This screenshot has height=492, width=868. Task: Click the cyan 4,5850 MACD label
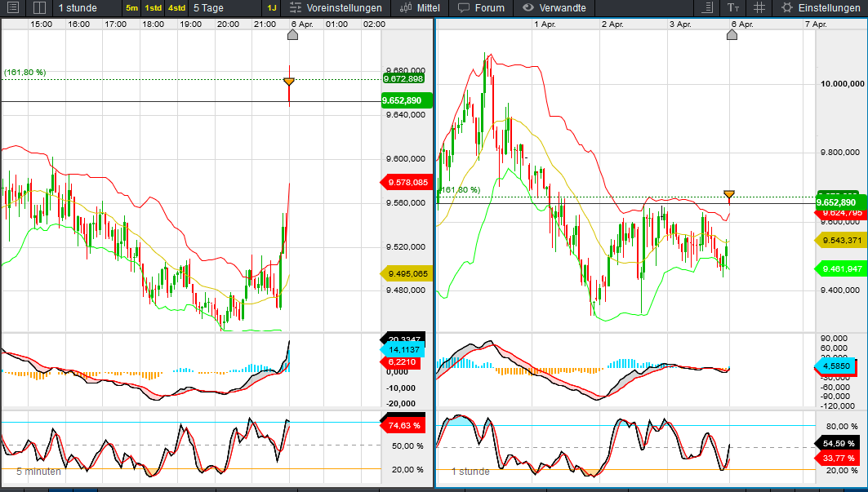(836, 366)
